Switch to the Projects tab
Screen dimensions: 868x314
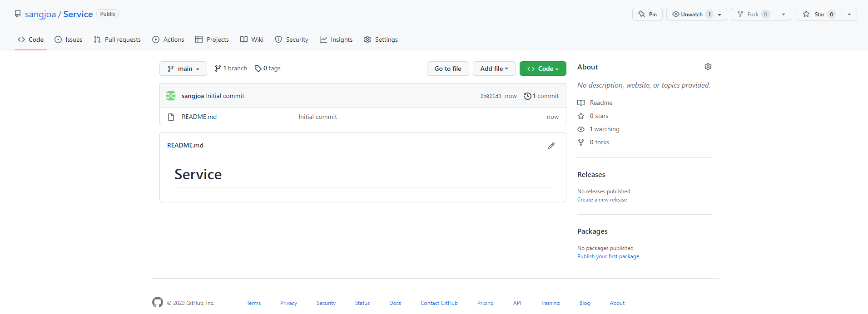click(212, 39)
